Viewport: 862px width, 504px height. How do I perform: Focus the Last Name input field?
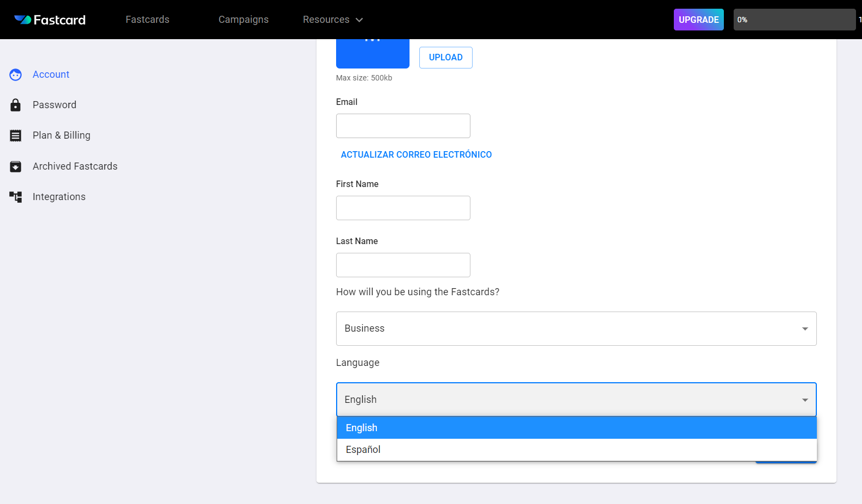click(403, 265)
